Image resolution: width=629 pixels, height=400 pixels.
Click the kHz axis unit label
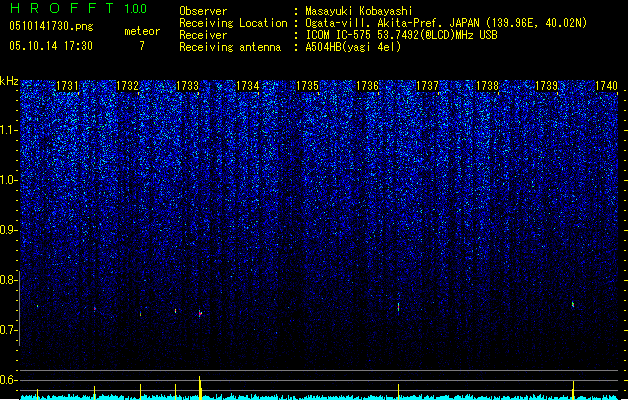pos(9,81)
